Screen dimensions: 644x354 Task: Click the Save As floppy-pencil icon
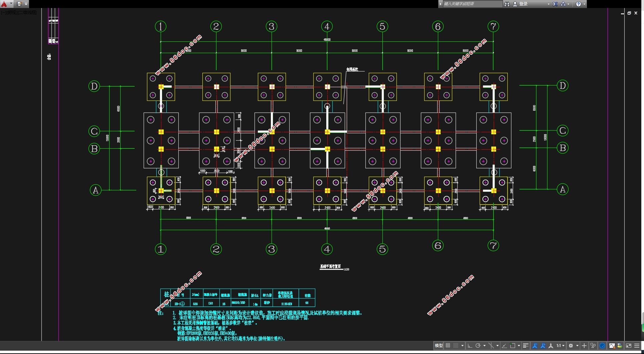pos(19,4)
